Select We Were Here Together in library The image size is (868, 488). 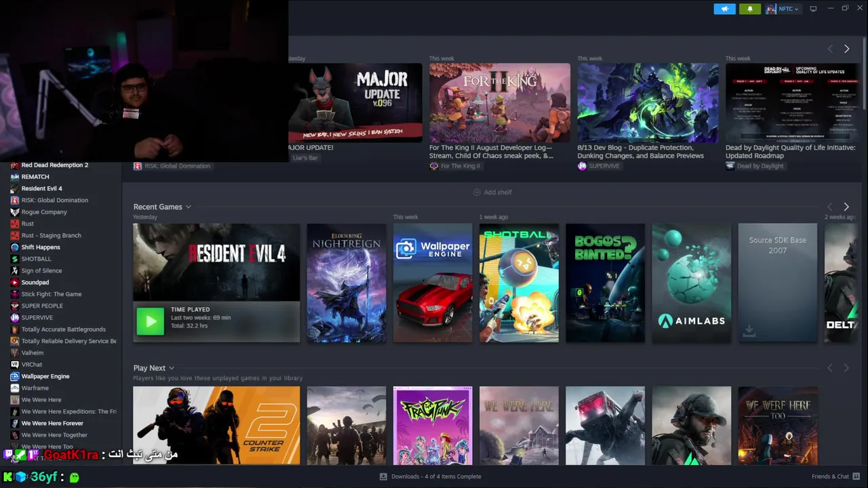click(x=54, y=435)
